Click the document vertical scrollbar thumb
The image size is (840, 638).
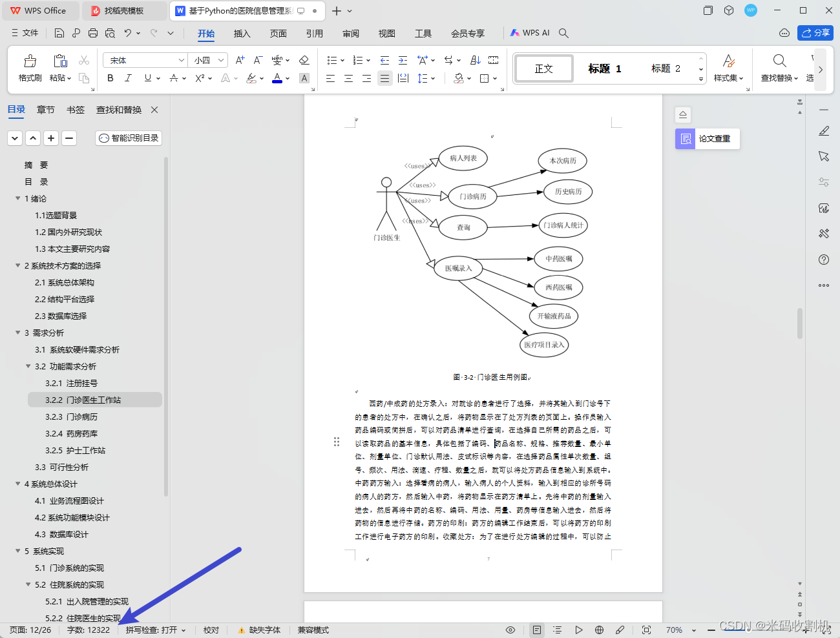800,323
